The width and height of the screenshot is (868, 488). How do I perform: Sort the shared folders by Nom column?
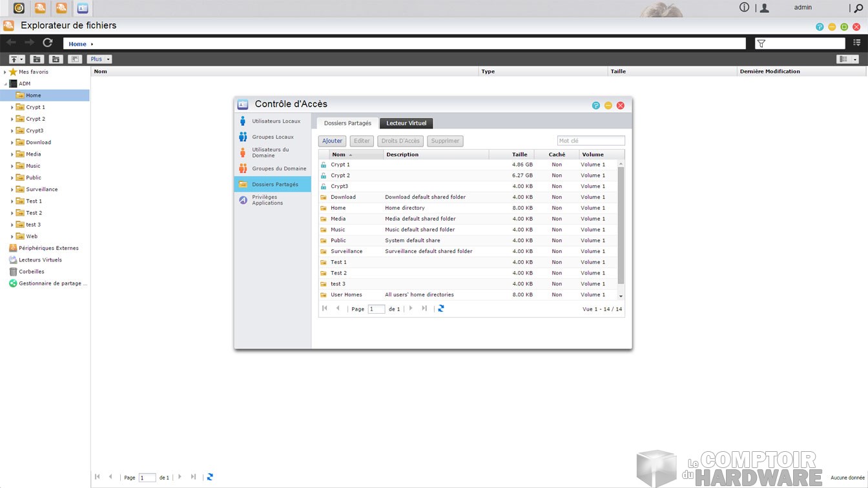coord(356,154)
